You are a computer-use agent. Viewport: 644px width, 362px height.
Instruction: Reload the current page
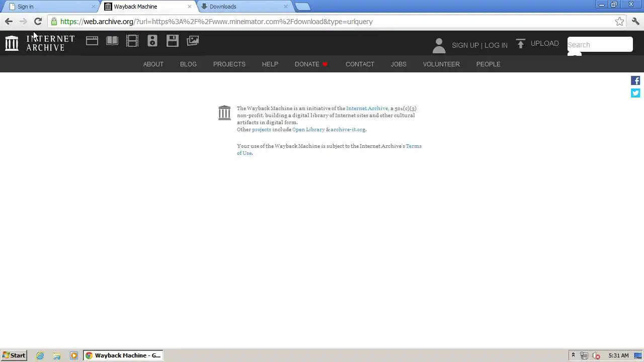[x=38, y=21]
